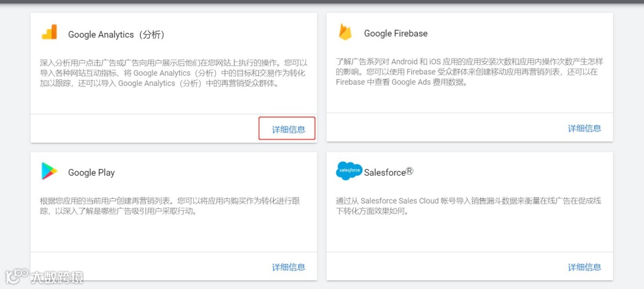
Task: Click the Google Analytics description paragraph
Action: click(x=174, y=73)
